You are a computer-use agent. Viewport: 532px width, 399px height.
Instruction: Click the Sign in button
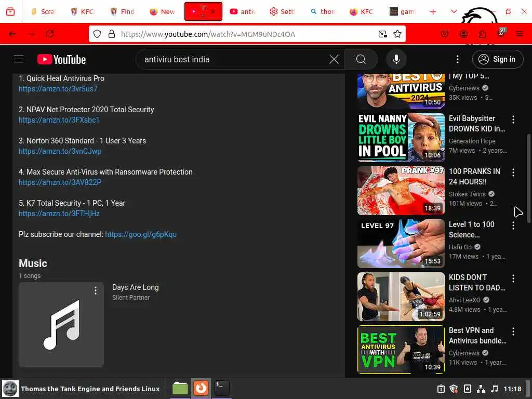pyautogui.click(x=497, y=59)
